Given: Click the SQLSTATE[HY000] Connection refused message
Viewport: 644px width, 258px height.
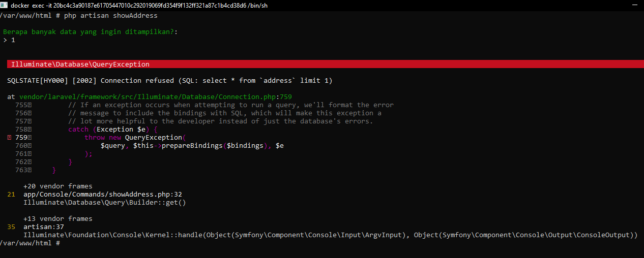Looking at the screenshot, I should click(170, 81).
